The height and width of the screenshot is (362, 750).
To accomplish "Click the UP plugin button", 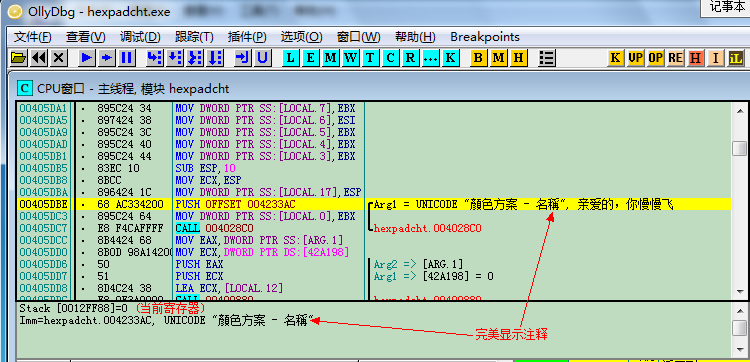I will [635, 58].
